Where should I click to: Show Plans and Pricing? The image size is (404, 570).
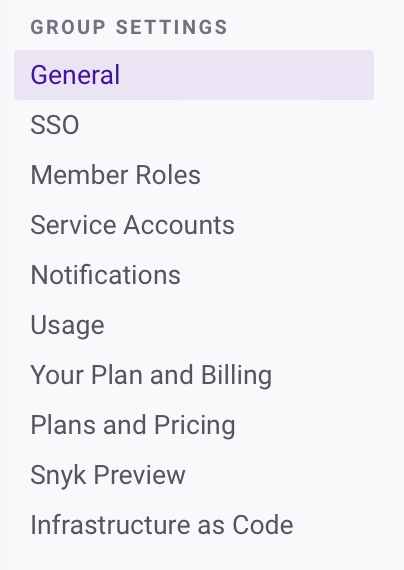(194, 425)
